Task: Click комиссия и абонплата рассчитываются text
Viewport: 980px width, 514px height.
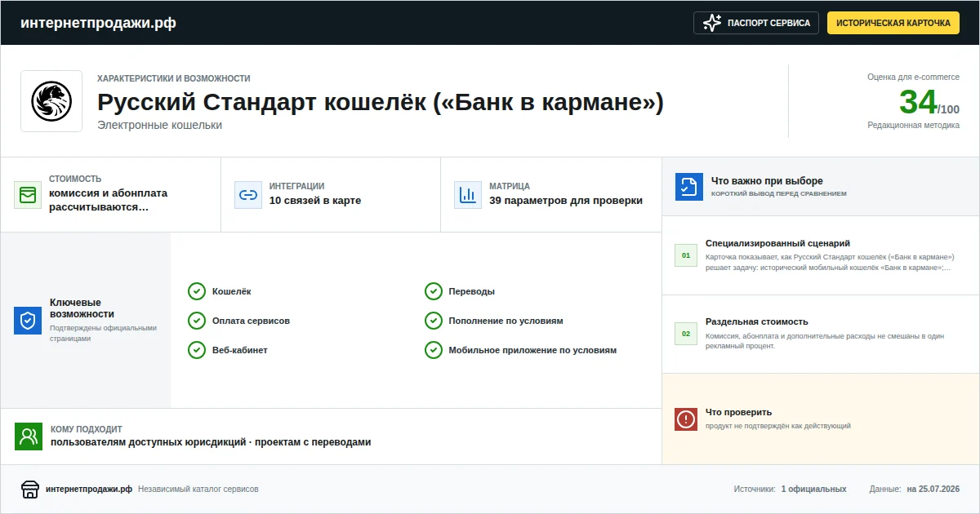Action: point(108,200)
